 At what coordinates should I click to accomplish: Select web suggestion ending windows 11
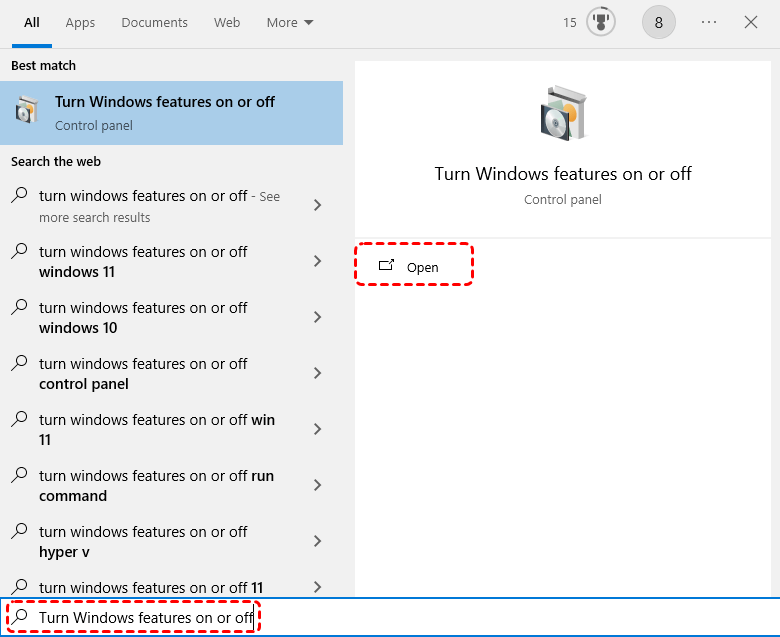click(172, 262)
